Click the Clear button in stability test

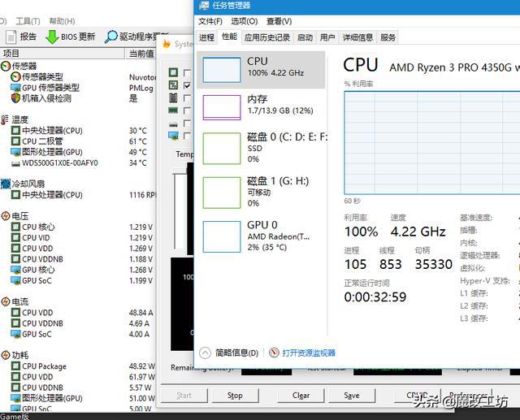coord(301,396)
